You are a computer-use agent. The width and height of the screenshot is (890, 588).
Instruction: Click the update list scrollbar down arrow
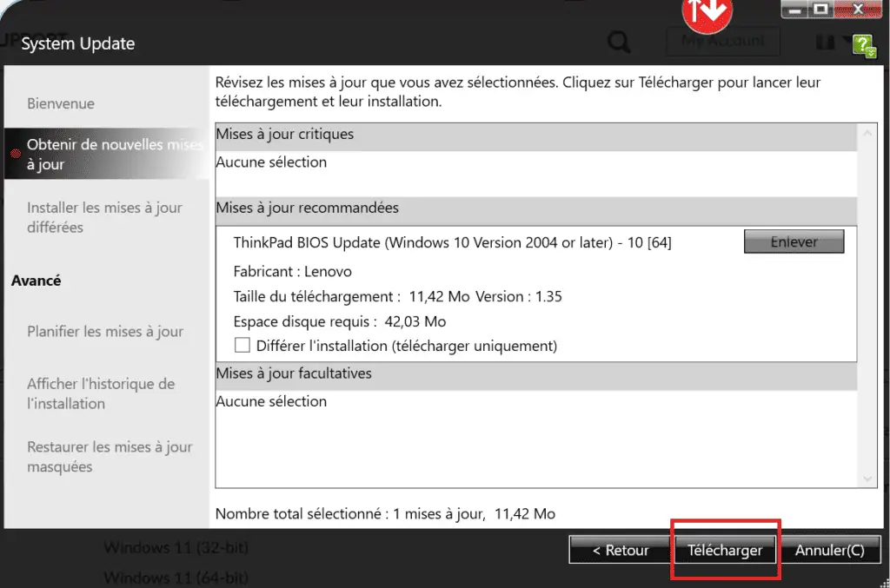[867, 479]
